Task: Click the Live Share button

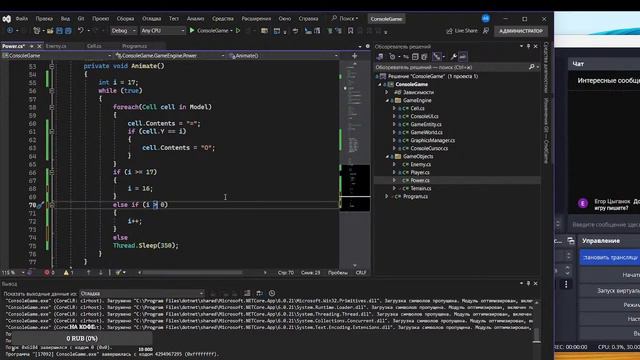Action: (x=462, y=31)
